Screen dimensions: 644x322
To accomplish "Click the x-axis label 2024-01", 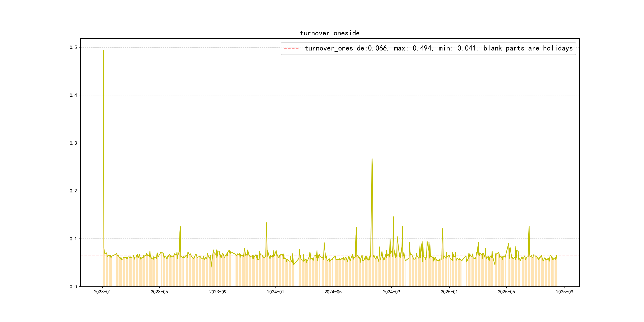I will 275,292.
